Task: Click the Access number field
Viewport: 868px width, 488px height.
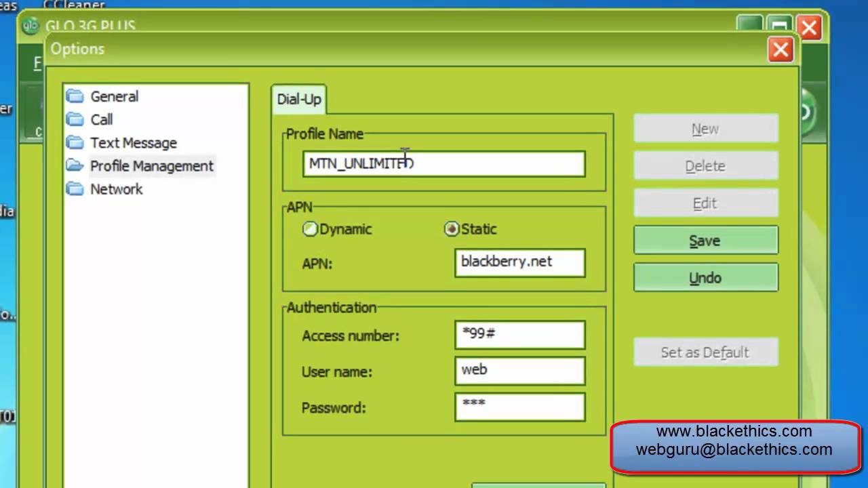Action: [x=520, y=335]
